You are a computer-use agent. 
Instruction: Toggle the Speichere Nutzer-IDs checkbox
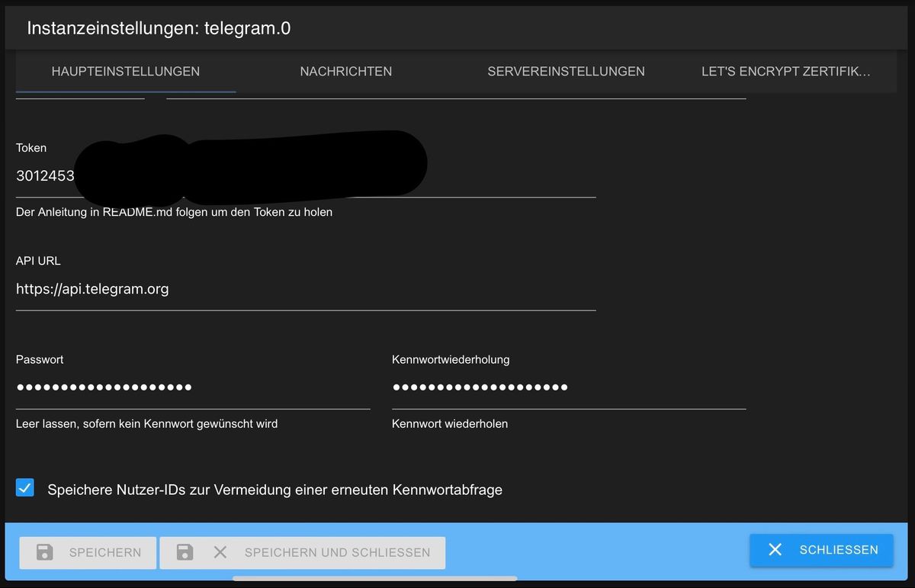[25, 488]
